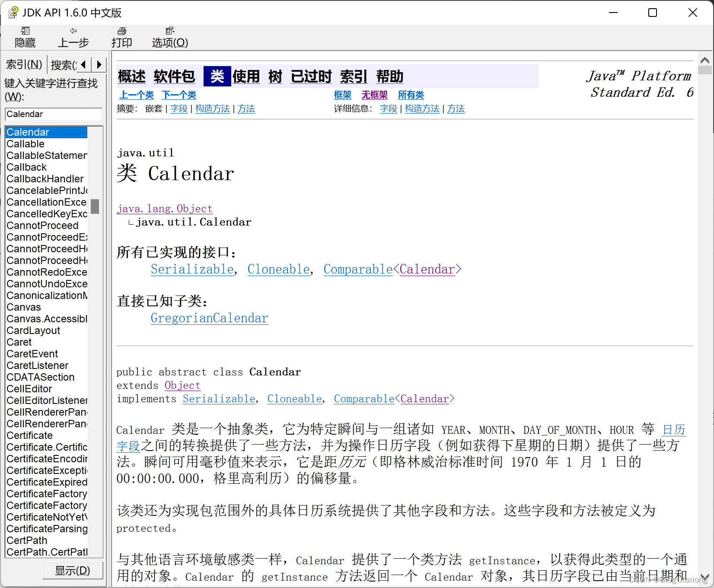Jump to 构造方法 in the 摘要 summary row
The height and width of the screenshot is (588, 714).
[213, 109]
